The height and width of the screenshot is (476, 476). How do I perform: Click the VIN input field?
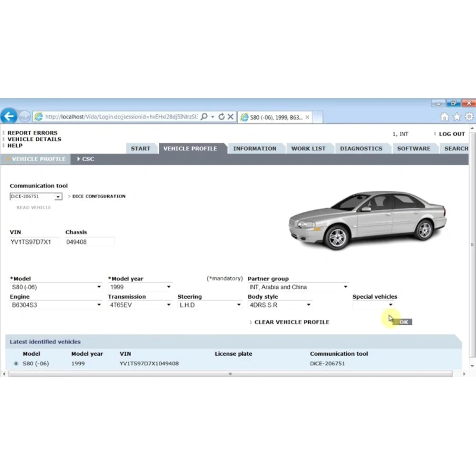click(x=35, y=242)
